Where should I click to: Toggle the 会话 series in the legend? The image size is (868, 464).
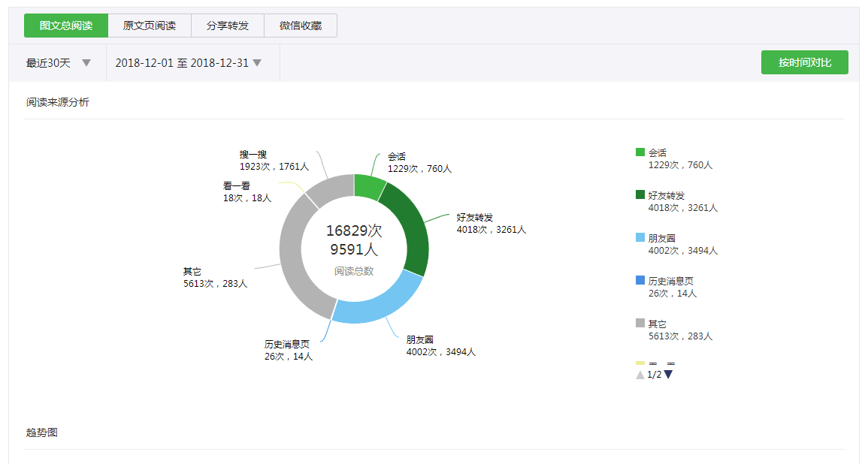656,152
